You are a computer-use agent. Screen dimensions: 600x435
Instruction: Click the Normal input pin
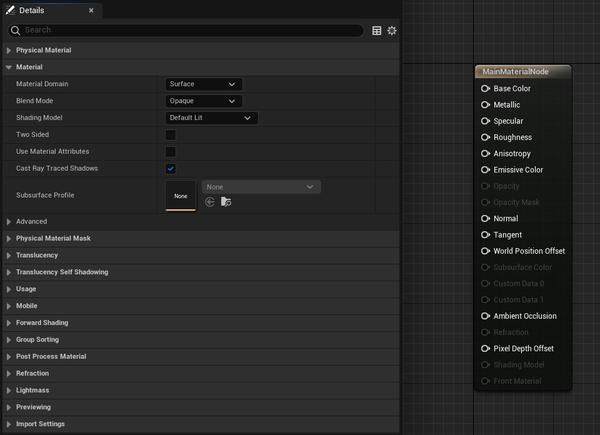click(485, 218)
